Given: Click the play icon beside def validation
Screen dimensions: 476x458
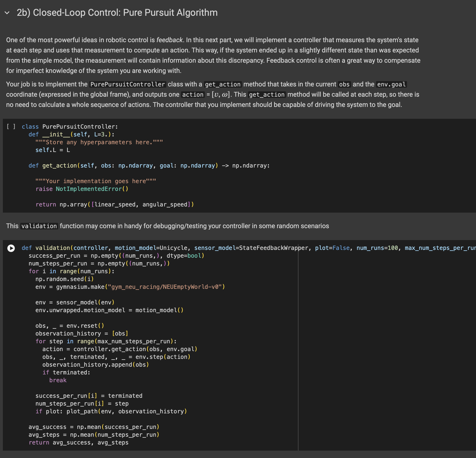Looking at the screenshot, I should (x=11, y=248).
